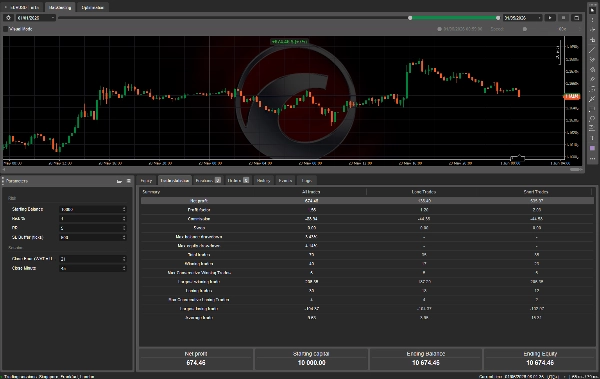
Task: Click the orange current price label
Action: (572, 96)
